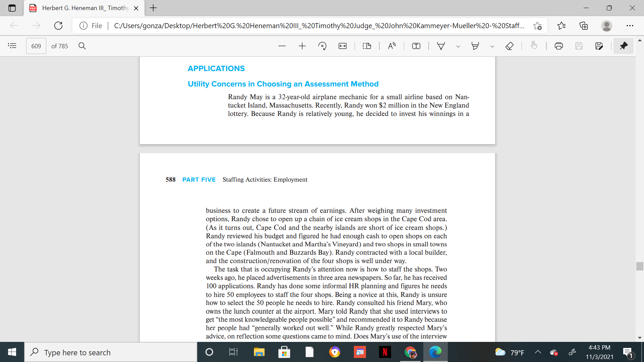Print the PDF document
Image resolution: width=644 pixels, height=362 pixels.
click(559, 46)
